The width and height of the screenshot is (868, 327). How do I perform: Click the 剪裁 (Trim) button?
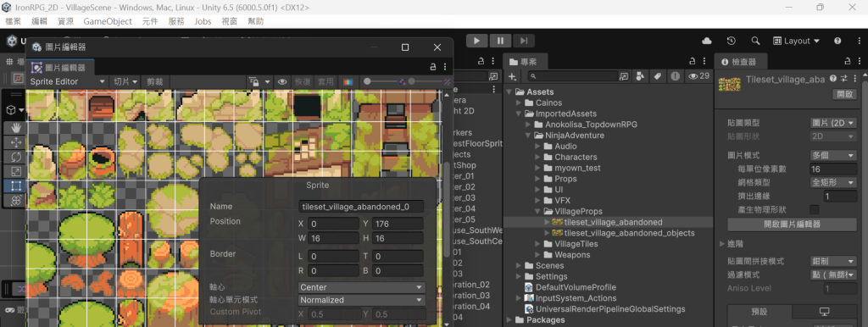[155, 81]
